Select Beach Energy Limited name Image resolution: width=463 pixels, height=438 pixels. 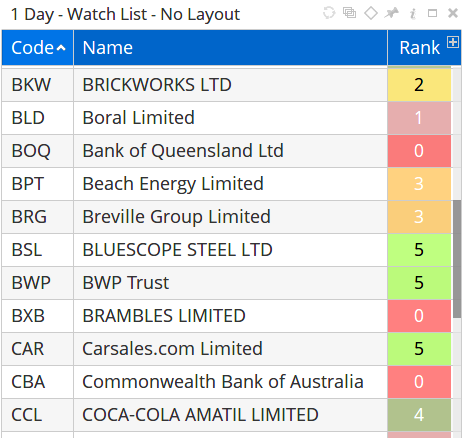230,184
